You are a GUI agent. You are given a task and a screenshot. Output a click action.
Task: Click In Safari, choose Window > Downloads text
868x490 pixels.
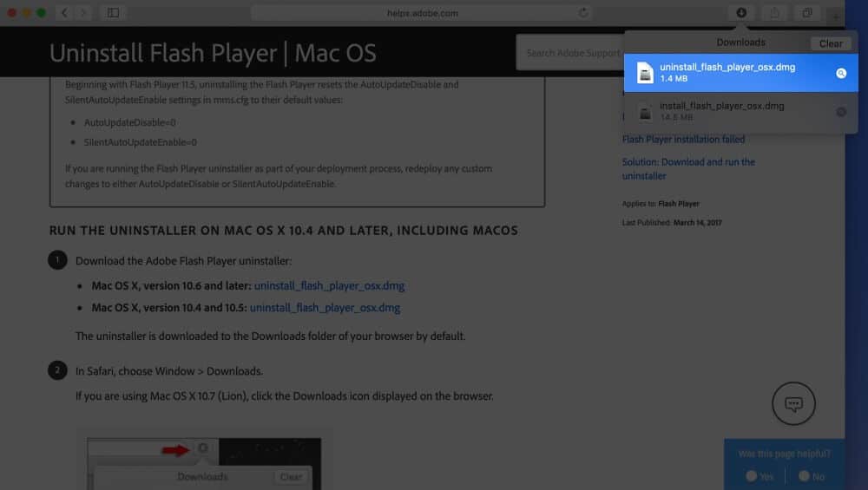click(169, 371)
